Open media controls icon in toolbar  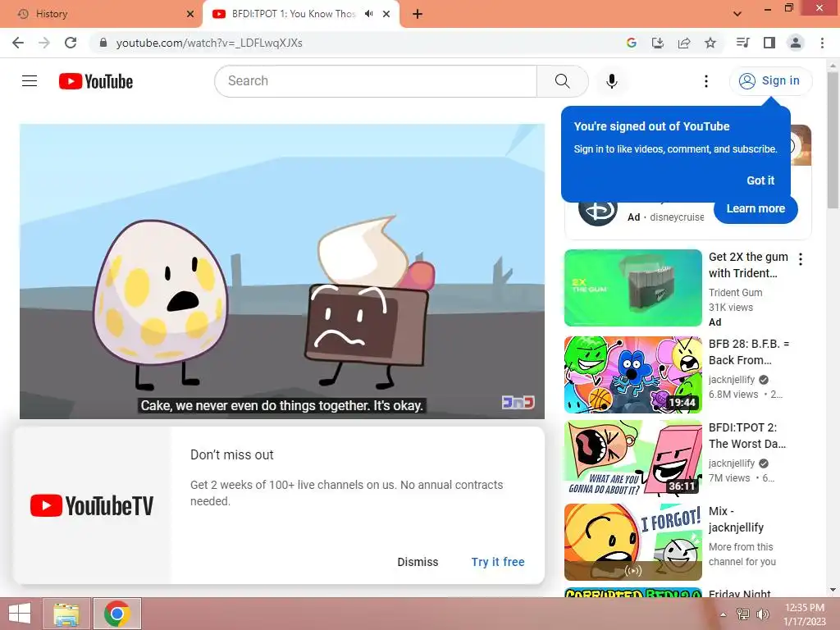[743, 43]
